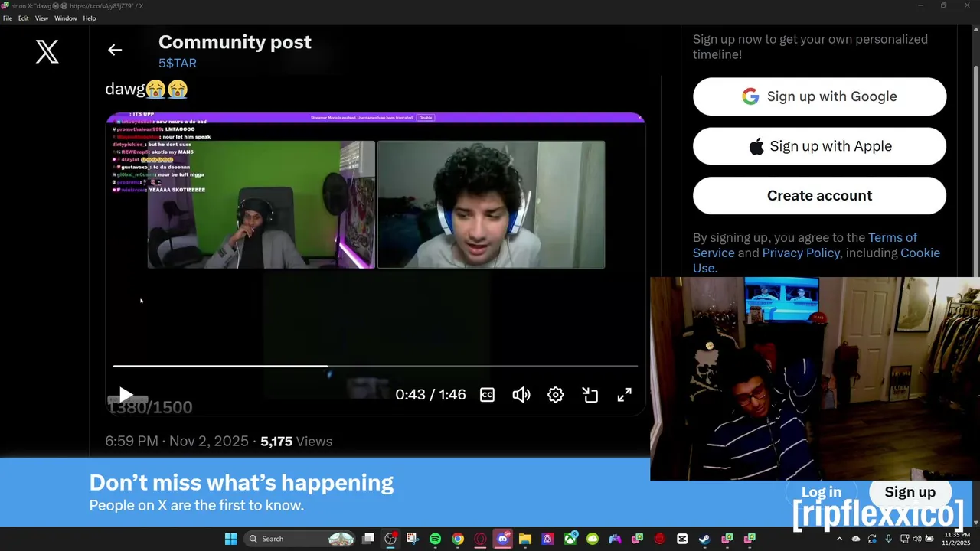Open the View menu
The width and height of the screenshot is (980, 551).
point(41,18)
